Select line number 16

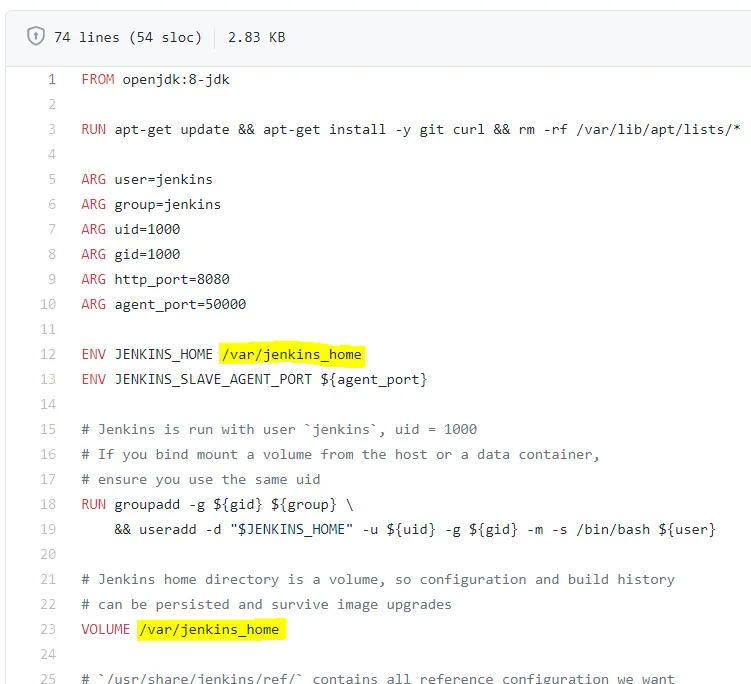tap(48, 454)
